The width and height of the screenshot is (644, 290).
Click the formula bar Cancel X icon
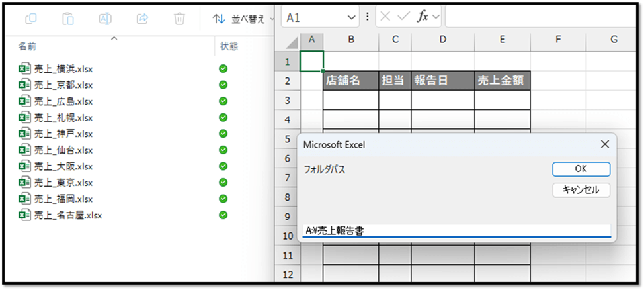coord(386,17)
